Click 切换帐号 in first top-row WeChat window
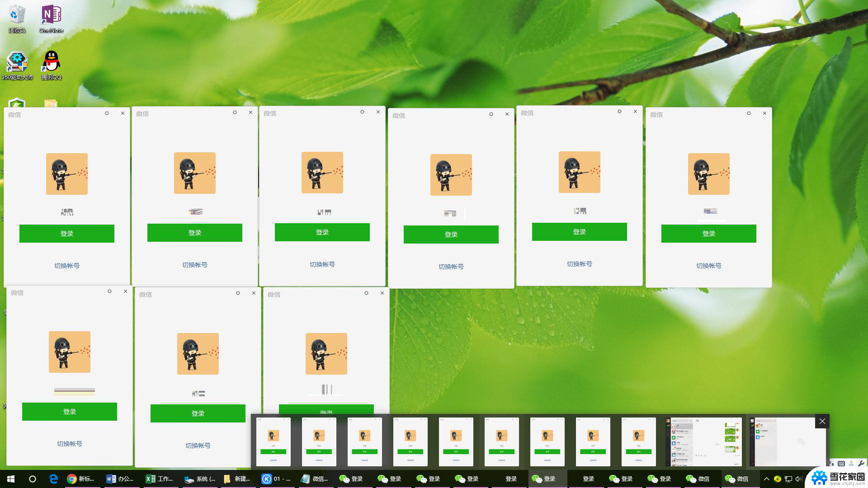868x488 pixels. point(67,266)
